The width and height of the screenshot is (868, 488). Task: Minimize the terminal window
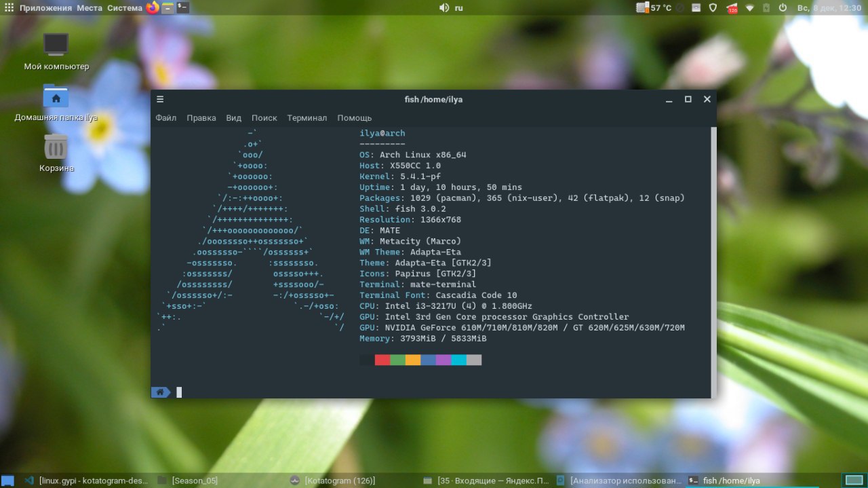pos(669,99)
